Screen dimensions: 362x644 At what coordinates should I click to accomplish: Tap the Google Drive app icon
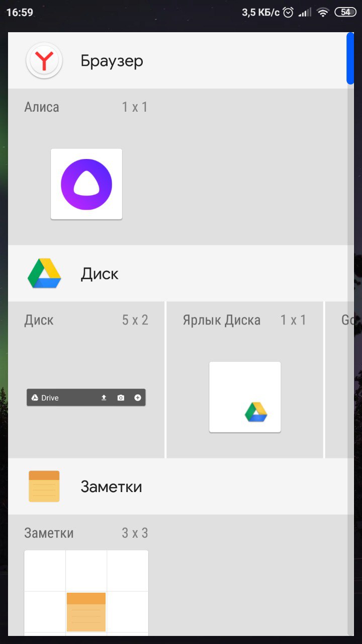pos(44,274)
